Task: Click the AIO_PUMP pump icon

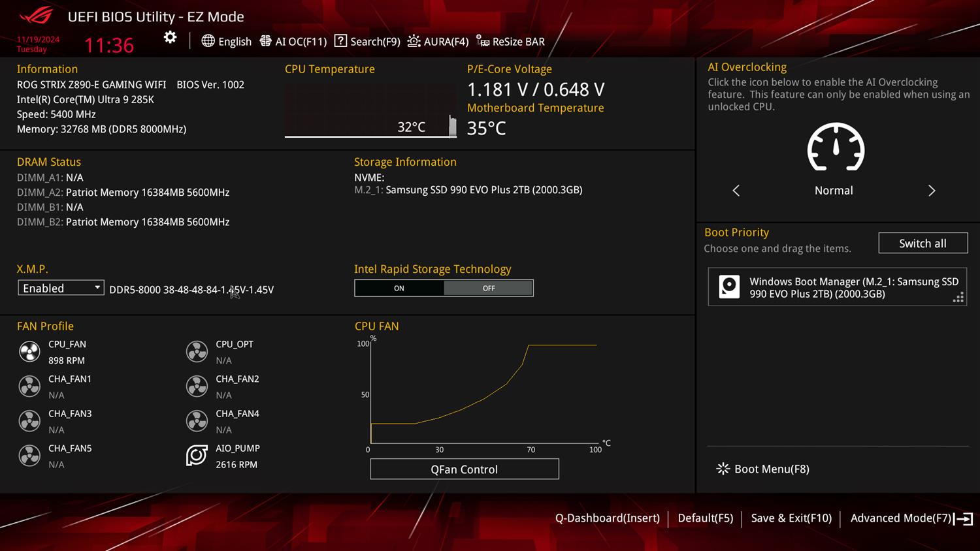Action: pyautogui.click(x=197, y=456)
